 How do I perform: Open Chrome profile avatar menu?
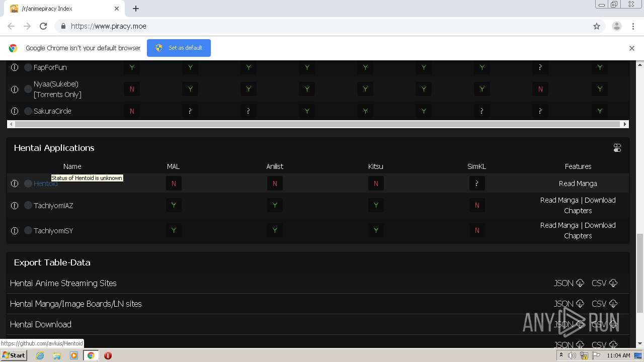click(616, 26)
